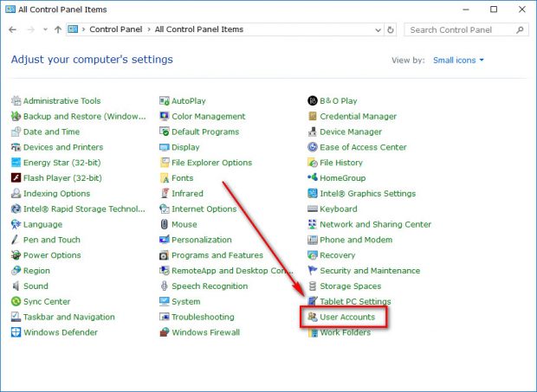The image size is (537, 392).
Task: Click the Flash Player icon
Action: coord(16,178)
